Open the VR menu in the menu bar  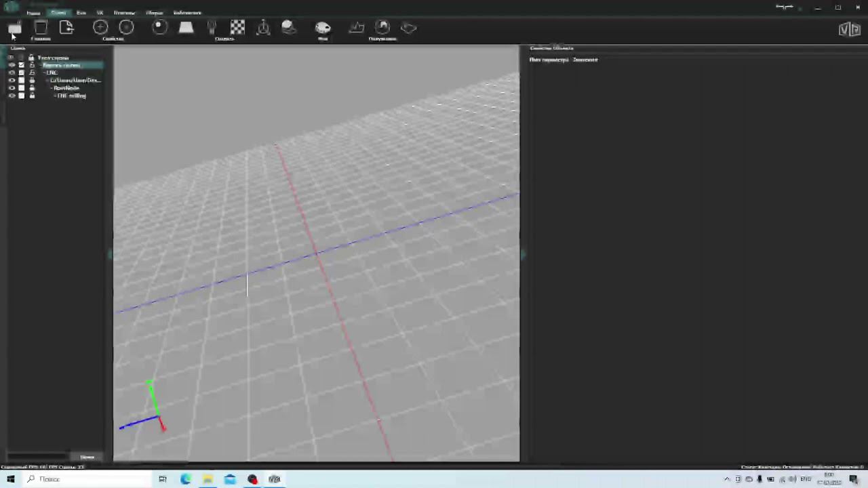point(100,13)
